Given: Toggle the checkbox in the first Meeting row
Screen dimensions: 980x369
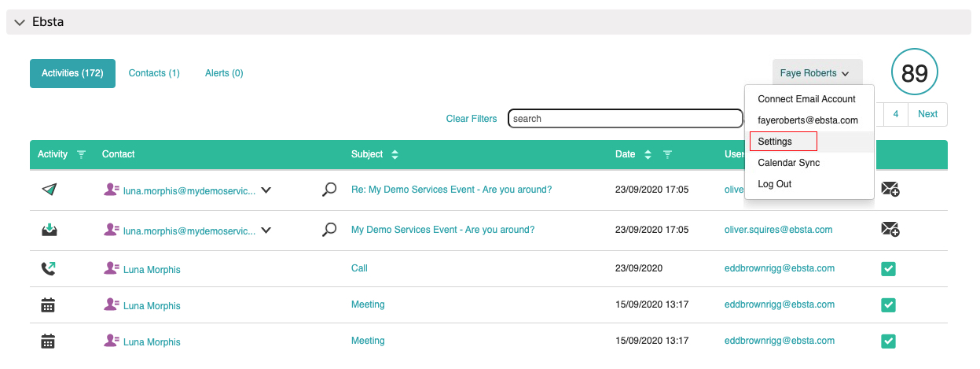Looking at the screenshot, I should pos(888,305).
